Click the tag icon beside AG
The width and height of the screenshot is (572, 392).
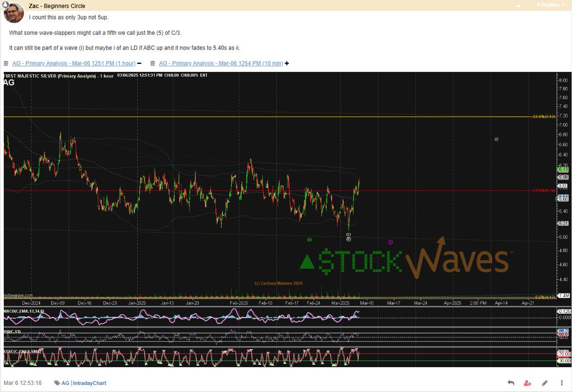point(57,383)
